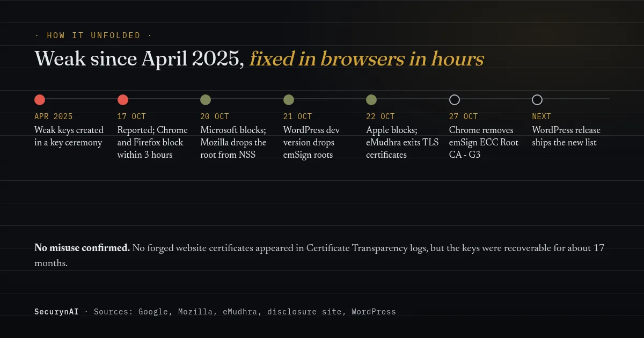
Task: Select the 27 OCT date label
Action: point(463,116)
